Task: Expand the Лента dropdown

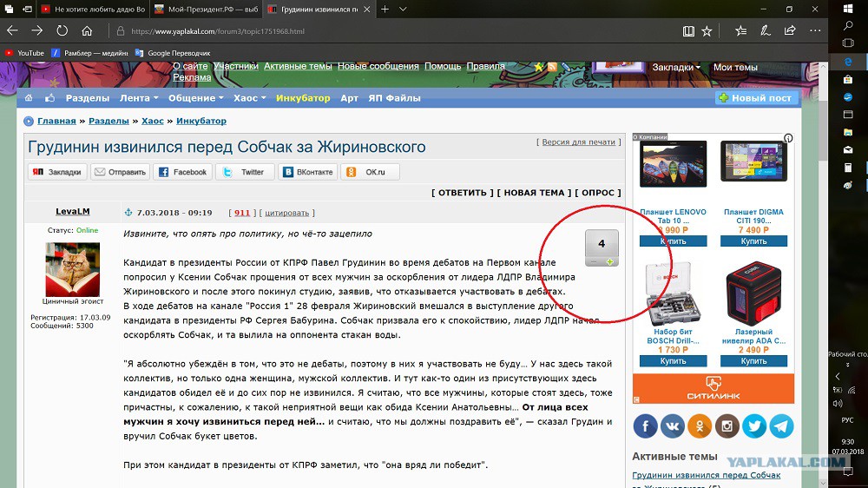Action: point(139,98)
